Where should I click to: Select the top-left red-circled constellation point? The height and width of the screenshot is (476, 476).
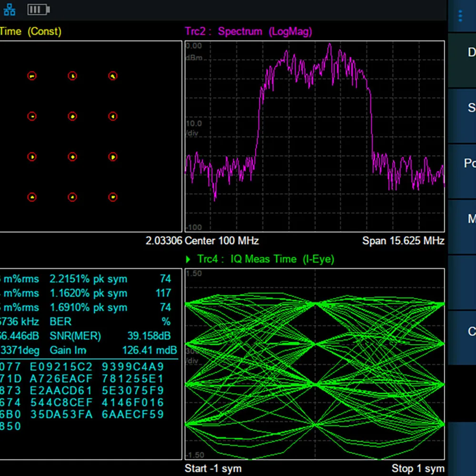(32, 76)
